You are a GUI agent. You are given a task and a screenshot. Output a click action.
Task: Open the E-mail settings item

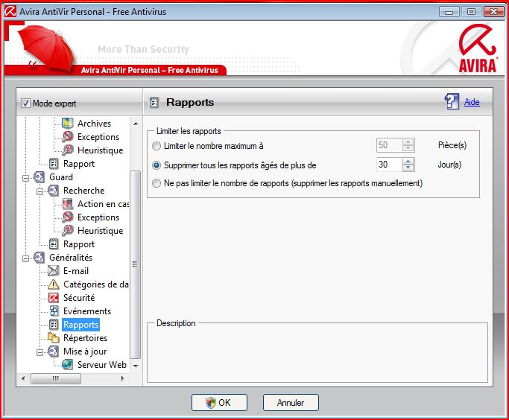[76, 271]
